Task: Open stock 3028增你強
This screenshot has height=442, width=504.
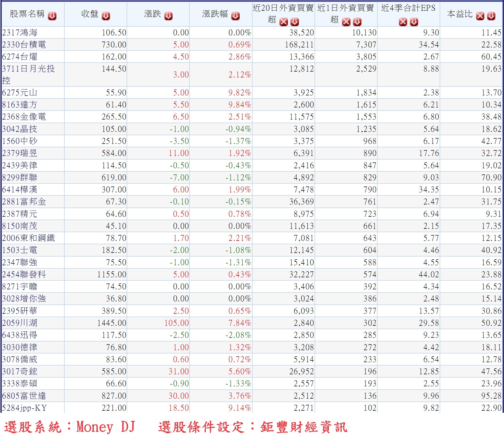Action: [x=24, y=299]
